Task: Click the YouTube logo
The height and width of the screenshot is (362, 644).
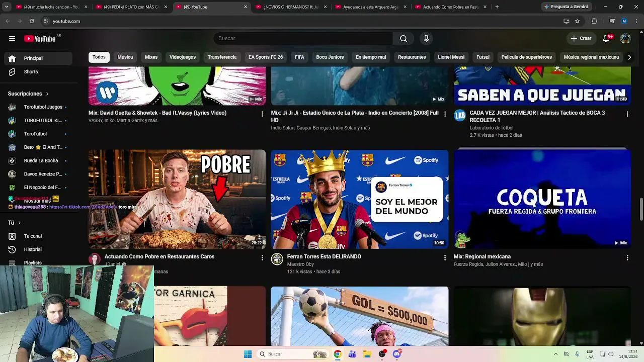Action: click(40, 39)
